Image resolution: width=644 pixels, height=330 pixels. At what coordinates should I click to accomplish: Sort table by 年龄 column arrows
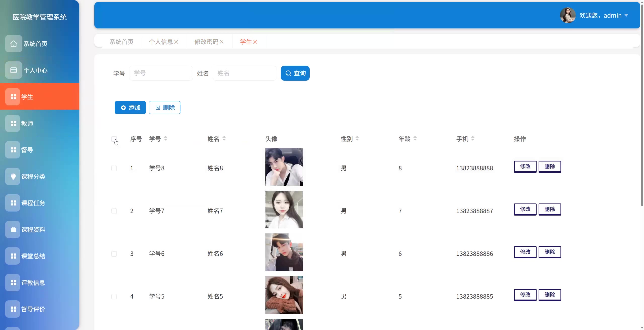click(x=415, y=139)
